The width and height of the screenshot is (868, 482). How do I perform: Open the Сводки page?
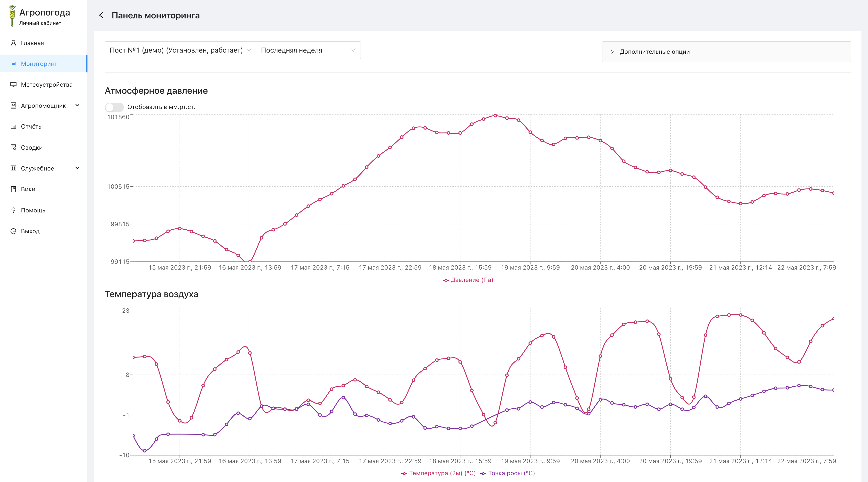click(x=43, y=148)
